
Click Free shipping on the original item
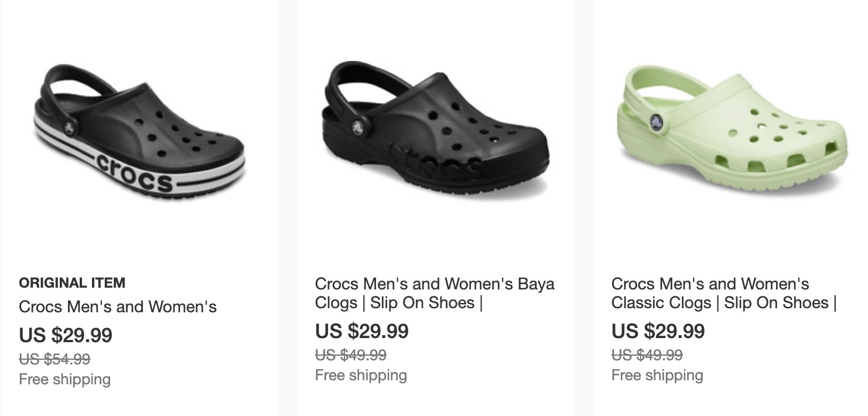pos(64,379)
